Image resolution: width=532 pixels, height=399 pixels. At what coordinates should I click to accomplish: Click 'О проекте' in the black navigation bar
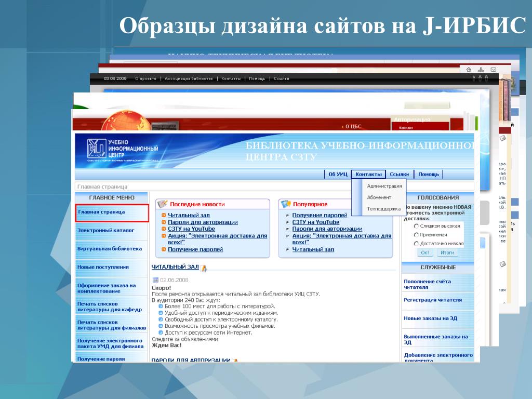click(146, 79)
